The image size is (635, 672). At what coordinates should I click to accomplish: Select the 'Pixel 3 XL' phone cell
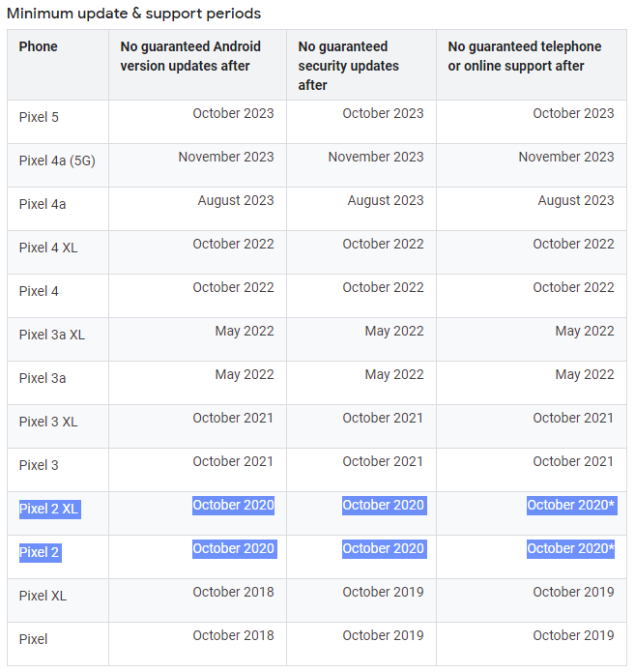click(48, 422)
